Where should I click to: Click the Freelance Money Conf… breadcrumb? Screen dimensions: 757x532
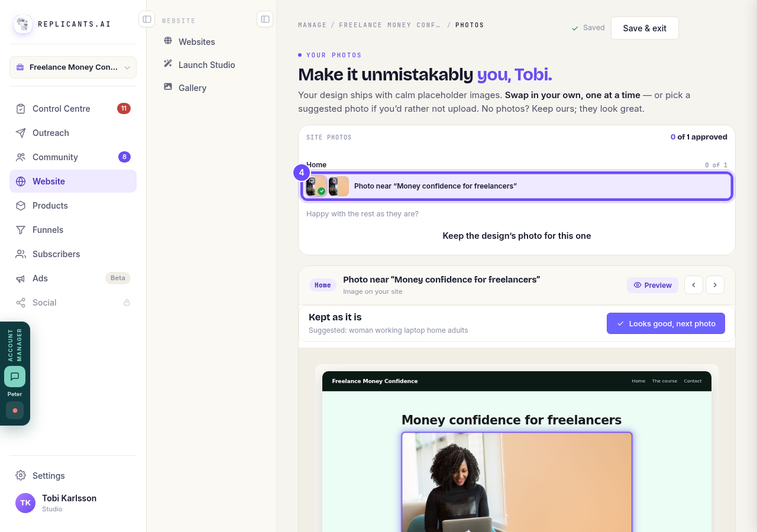pos(390,25)
